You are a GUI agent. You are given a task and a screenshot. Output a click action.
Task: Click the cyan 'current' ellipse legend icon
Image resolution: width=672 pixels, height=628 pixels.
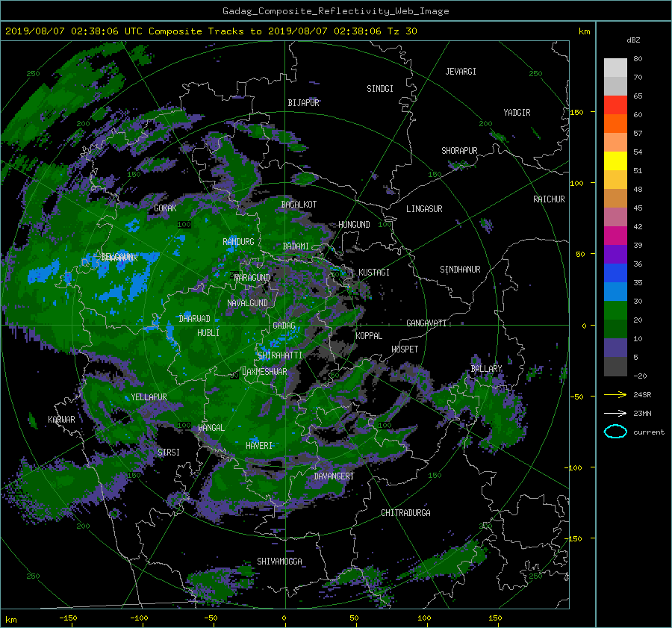click(x=615, y=432)
